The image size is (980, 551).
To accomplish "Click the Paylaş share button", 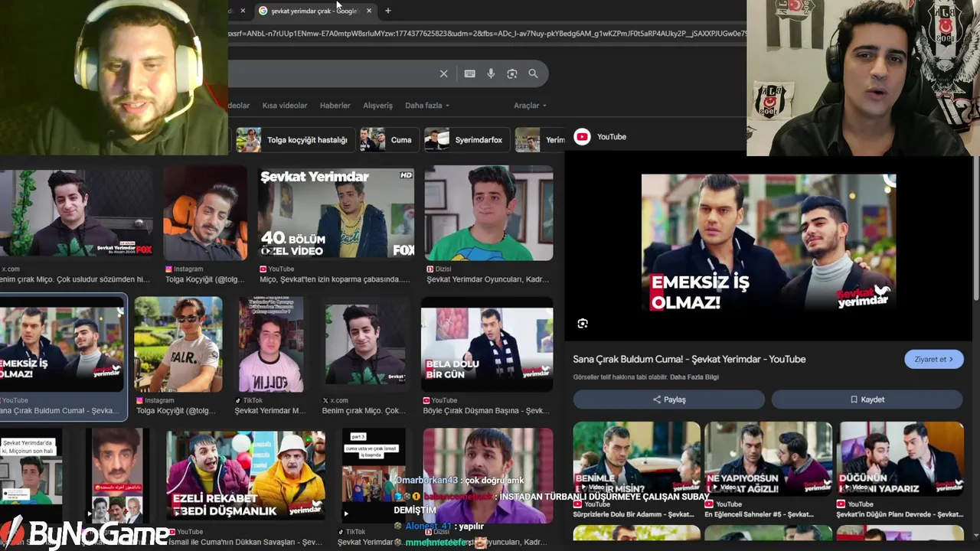I will [669, 399].
